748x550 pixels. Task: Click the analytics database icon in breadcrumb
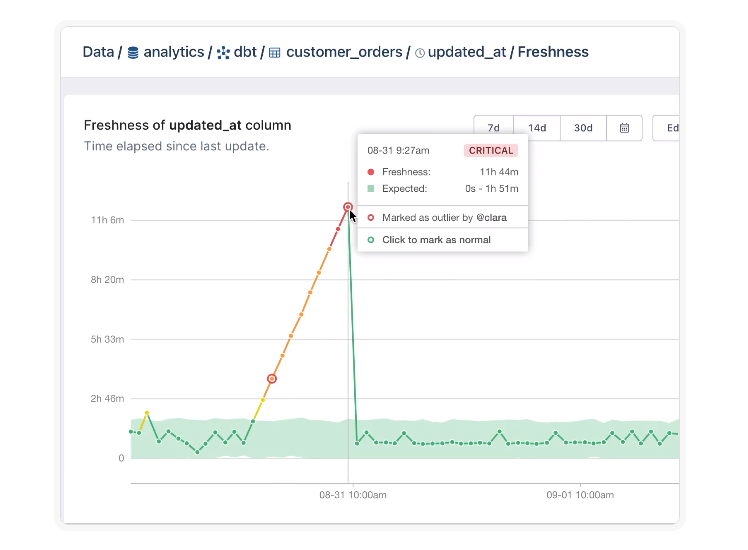(x=133, y=52)
